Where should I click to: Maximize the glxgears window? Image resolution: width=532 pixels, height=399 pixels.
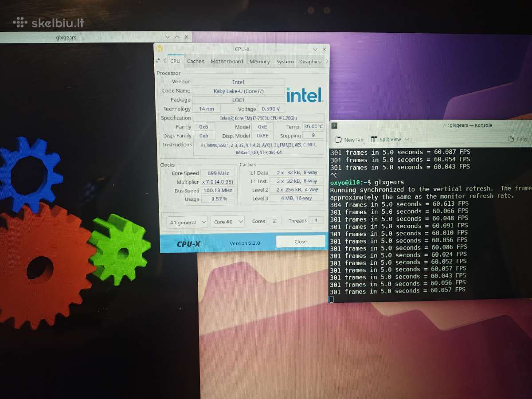click(x=177, y=37)
